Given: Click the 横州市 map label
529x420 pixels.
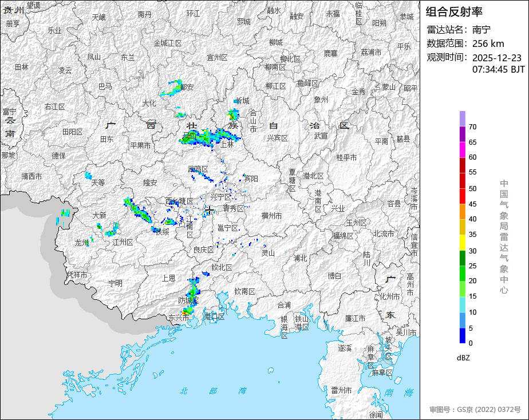Looking at the screenshot, I should (x=271, y=215).
